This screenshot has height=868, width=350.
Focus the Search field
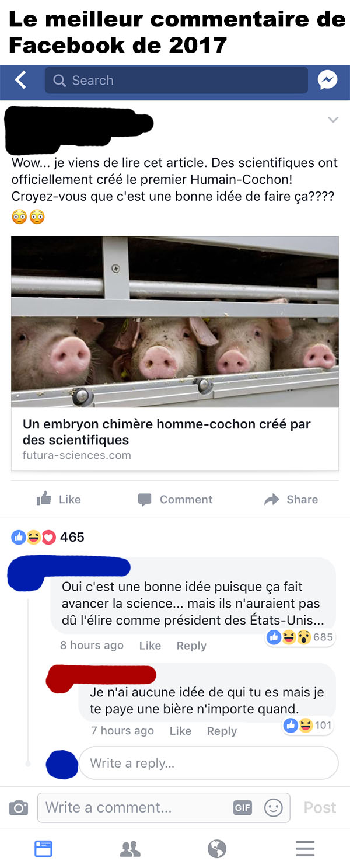coord(176,80)
